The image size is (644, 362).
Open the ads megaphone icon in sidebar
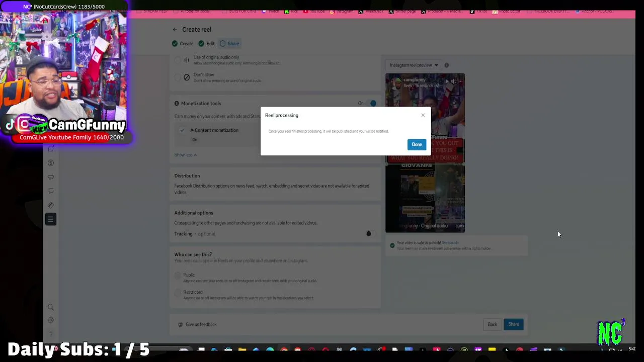pyautogui.click(x=51, y=177)
